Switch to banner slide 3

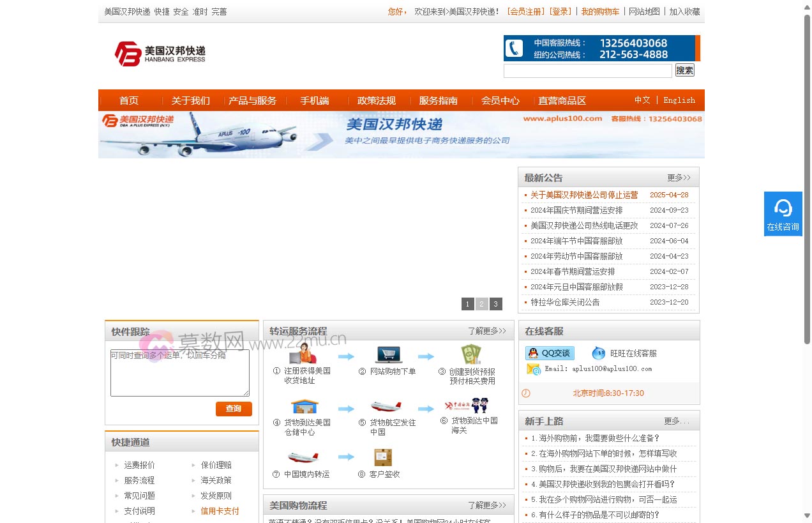pyautogui.click(x=496, y=304)
